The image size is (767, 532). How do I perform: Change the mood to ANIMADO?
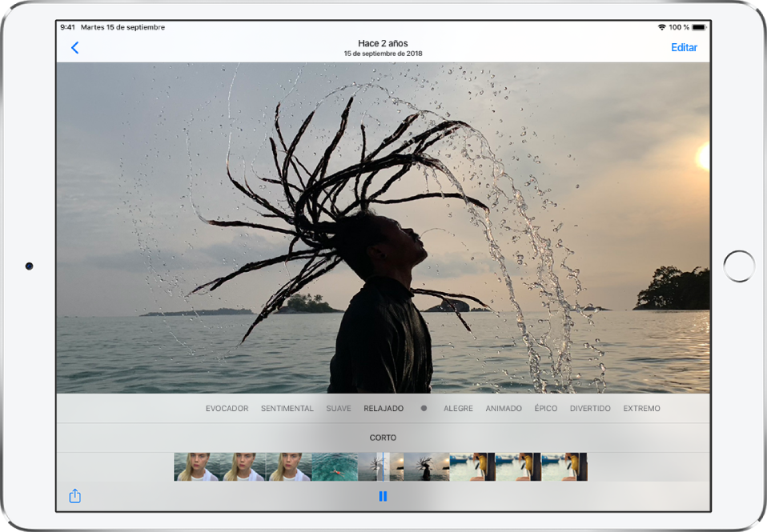[x=504, y=409]
